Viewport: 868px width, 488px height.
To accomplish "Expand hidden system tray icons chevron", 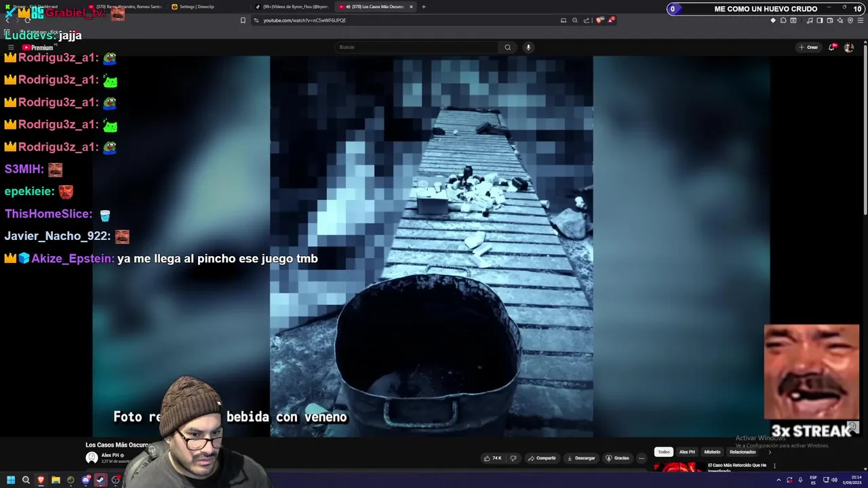I will (x=778, y=480).
